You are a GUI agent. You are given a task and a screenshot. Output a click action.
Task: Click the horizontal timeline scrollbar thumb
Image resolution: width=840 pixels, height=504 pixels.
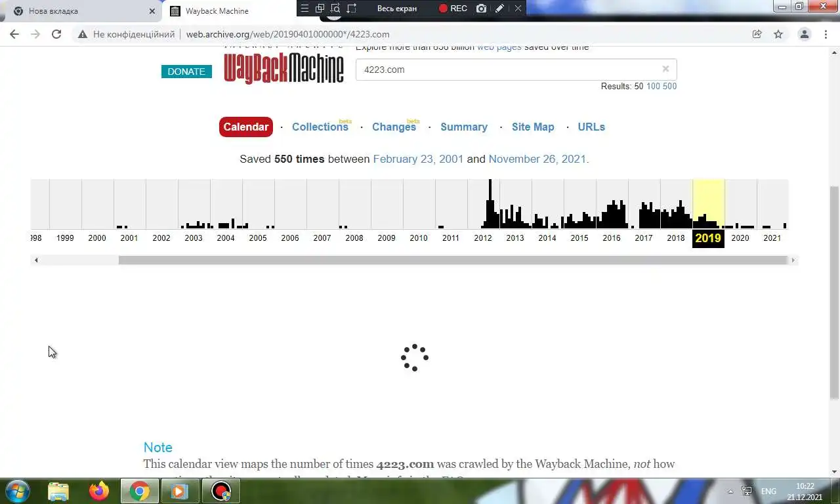pyautogui.click(x=453, y=260)
